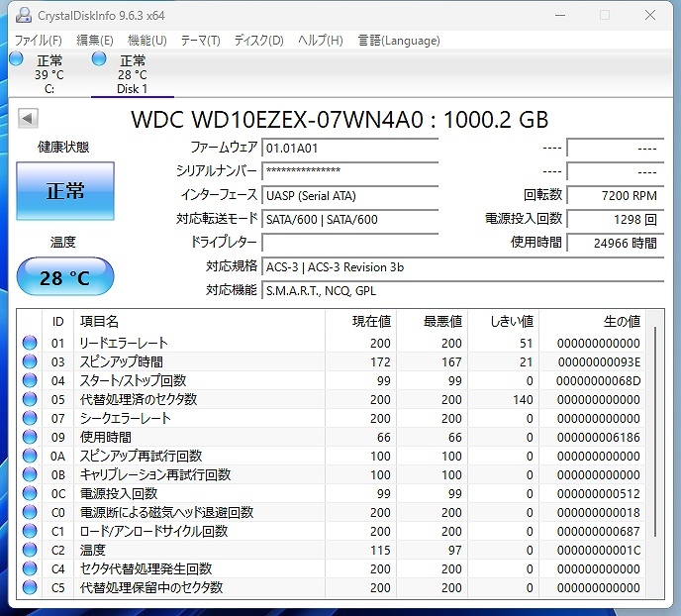Viewport: 681px width, 616px height.
Task: Click raw value 000000006186
Action: click(x=599, y=437)
